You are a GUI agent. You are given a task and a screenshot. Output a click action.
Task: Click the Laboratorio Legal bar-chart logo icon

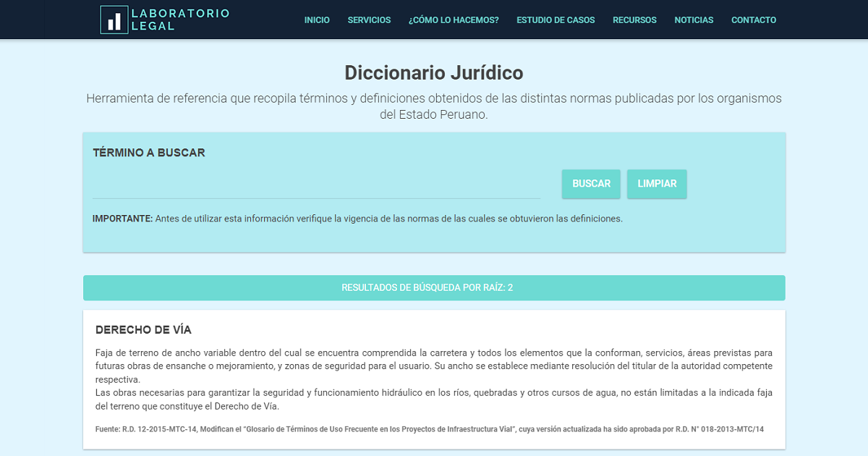pyautogui.click(x=114, y=20)
